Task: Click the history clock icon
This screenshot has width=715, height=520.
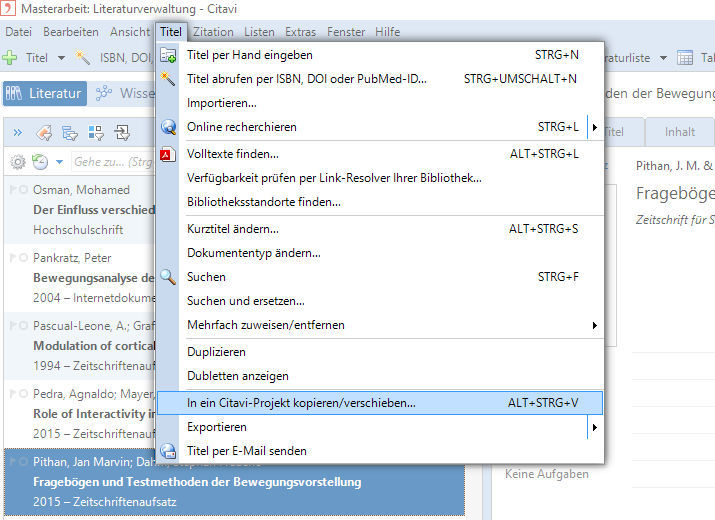Action: [41, 162]
